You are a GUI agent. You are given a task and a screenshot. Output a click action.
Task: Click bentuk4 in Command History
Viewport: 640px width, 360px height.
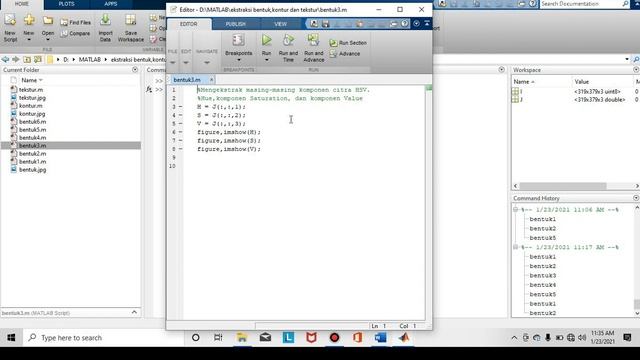(543, 285)
